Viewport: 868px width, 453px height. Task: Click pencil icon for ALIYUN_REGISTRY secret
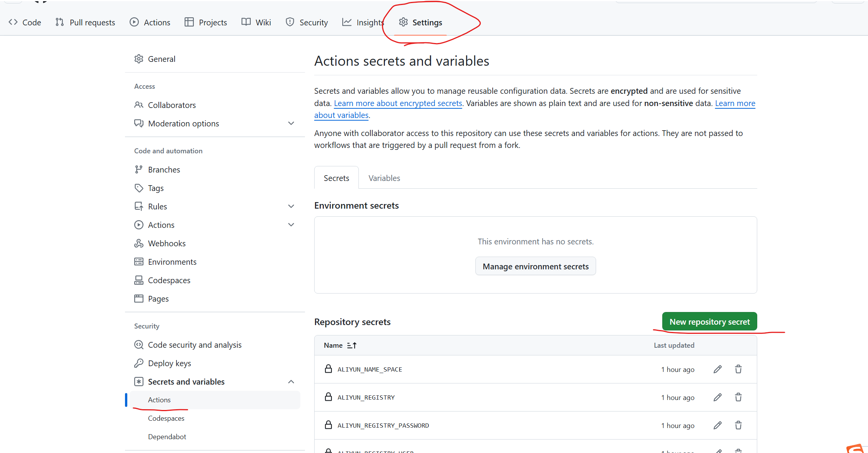click(x=717, y=397)
